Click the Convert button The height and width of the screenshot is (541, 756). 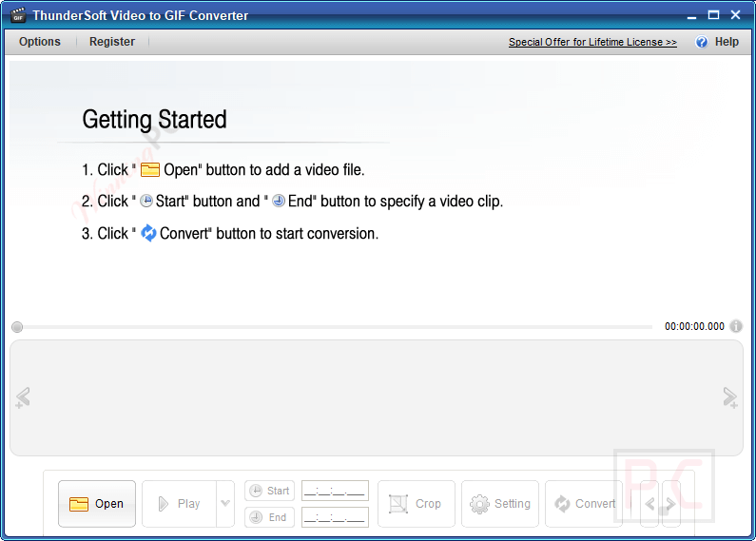coord(584,504)
